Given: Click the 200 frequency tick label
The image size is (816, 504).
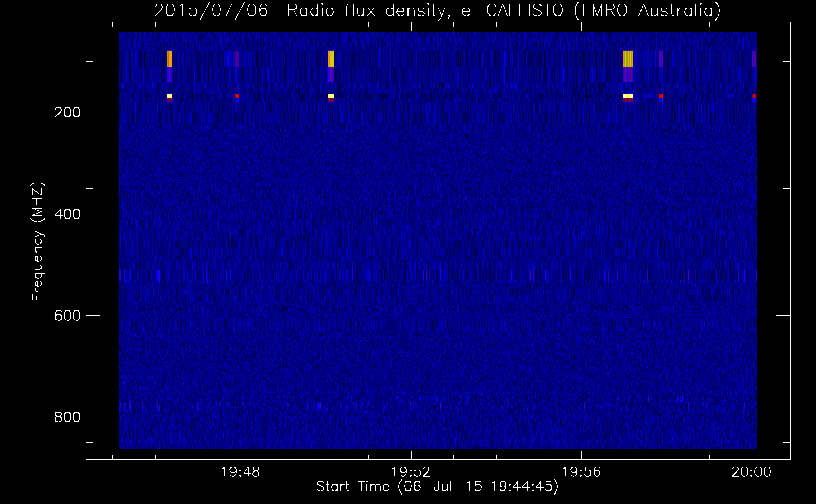Looking at the screenshot, I should (68, 112).
